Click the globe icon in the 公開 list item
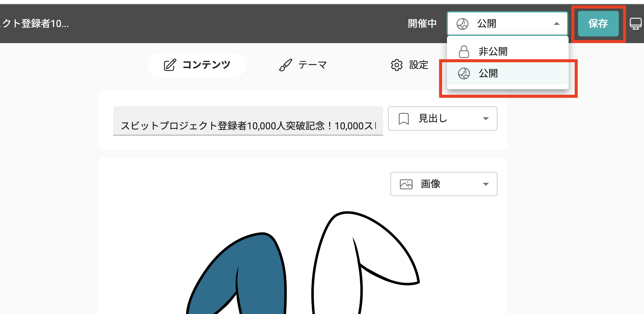Viewport: 644px width, 314px height. 464,73
